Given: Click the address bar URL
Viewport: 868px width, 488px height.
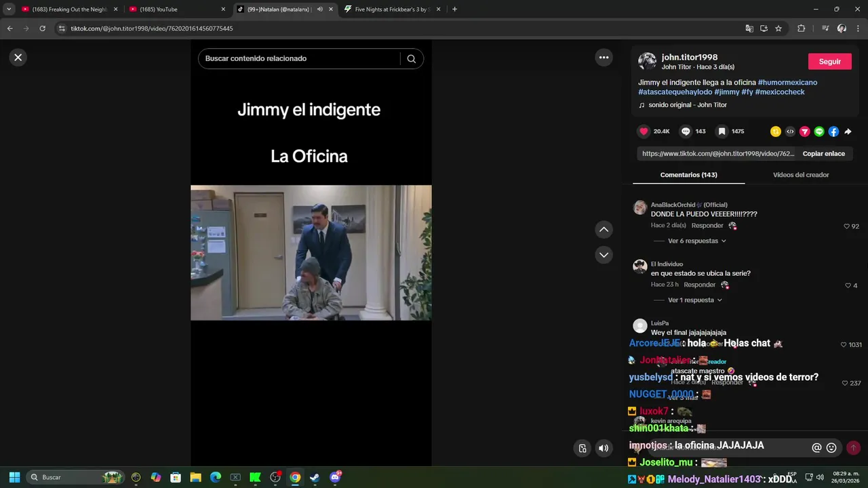Looking at the screenshot, I should (x=151, y=28).
